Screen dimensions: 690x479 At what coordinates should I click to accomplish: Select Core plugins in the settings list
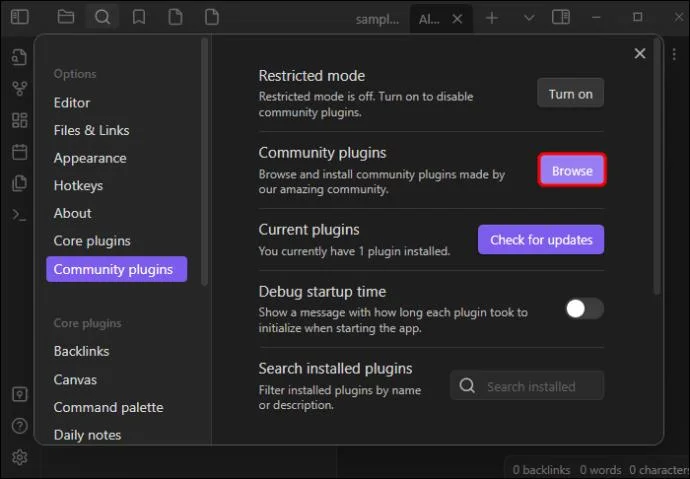92,241
